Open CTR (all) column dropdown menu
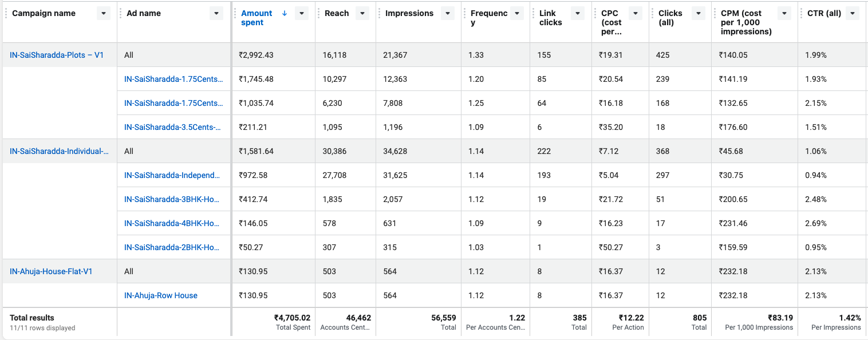 click(x=853, y=13)
